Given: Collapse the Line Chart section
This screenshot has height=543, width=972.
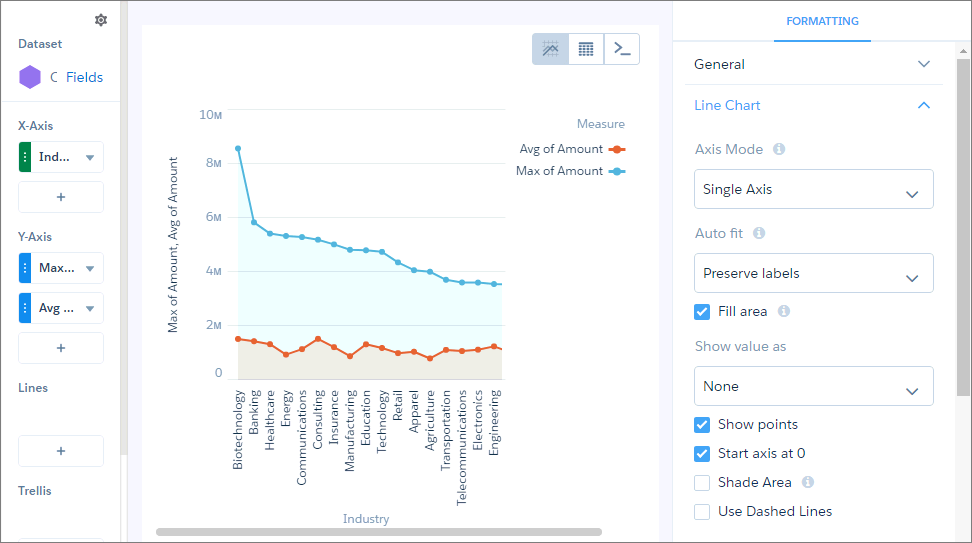Looking at the screenshot, I should pyautogui.click(x=813, y=105).
